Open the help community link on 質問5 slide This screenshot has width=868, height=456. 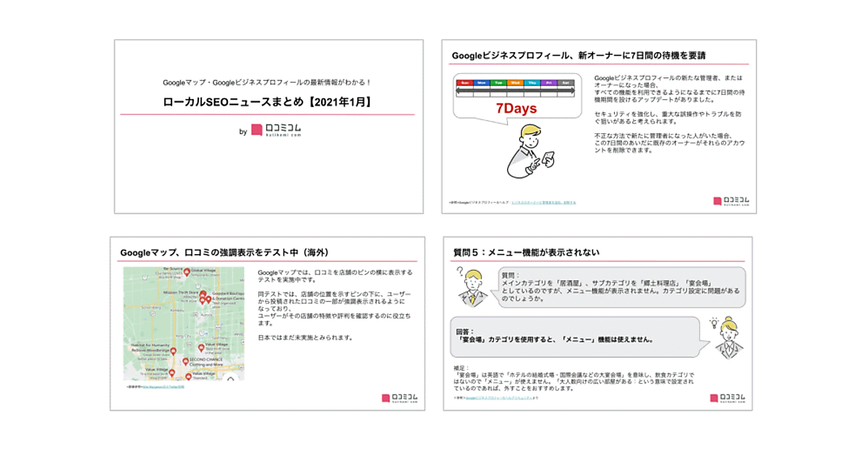point(498,397)
